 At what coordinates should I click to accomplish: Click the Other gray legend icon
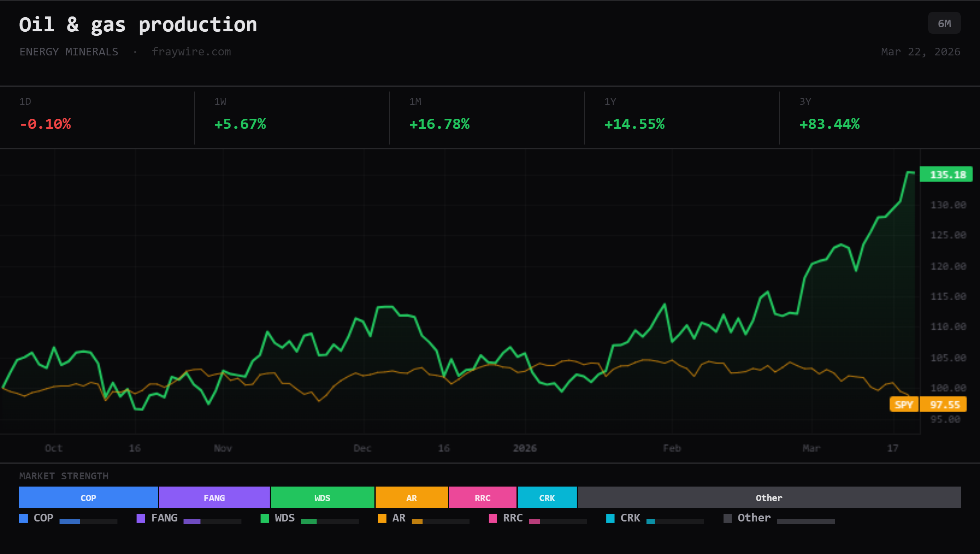coord(727,518)
